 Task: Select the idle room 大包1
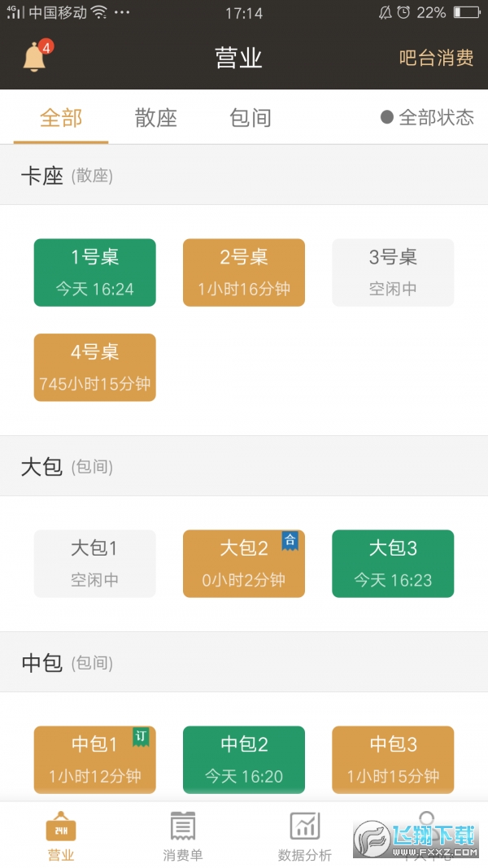click(94, 563)
